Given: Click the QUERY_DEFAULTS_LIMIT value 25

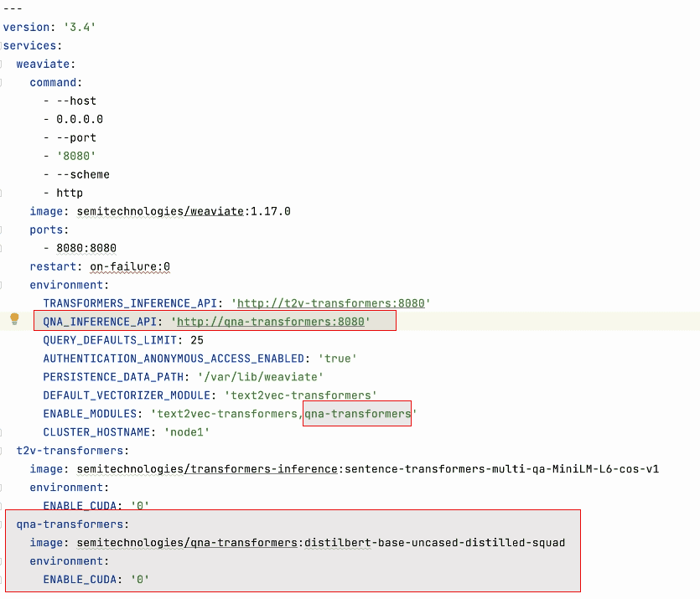Looking at the screenshot, I should [x=197, y=340].
